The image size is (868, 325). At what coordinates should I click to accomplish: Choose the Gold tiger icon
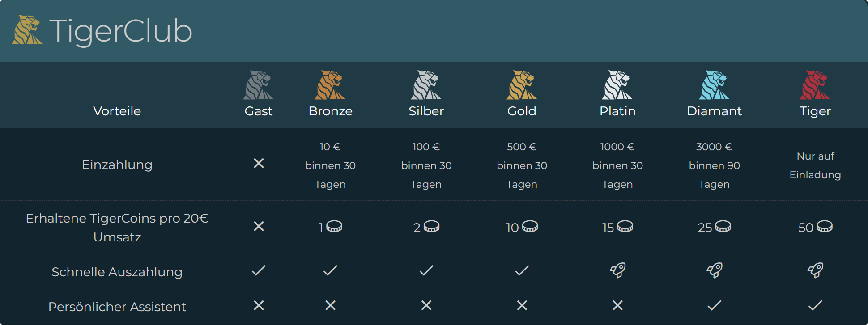click(522, 85)
